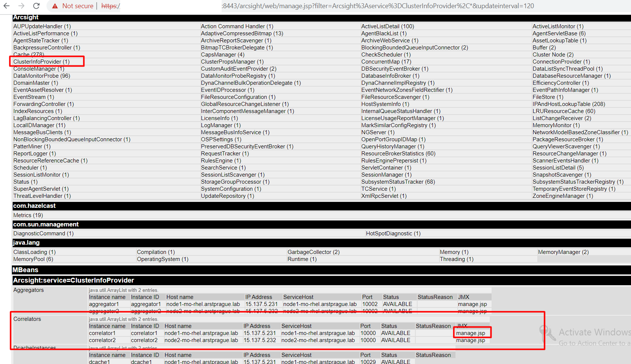Open the Threading (1) link
The image size is (631, 364).
coord(457,259)
